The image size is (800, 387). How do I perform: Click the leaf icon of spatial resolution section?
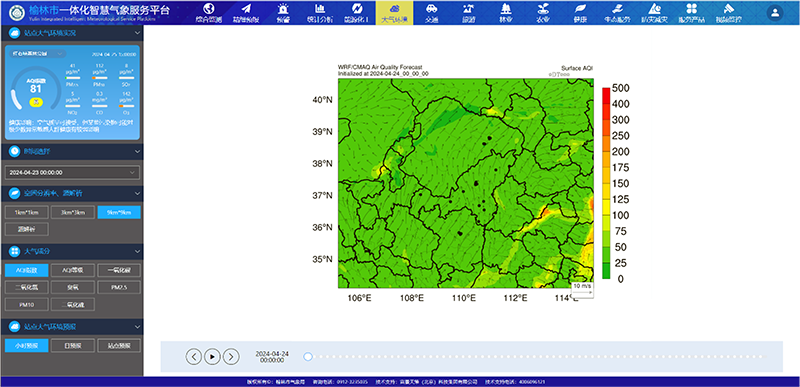pyautogui.click(x=14, y=193)
